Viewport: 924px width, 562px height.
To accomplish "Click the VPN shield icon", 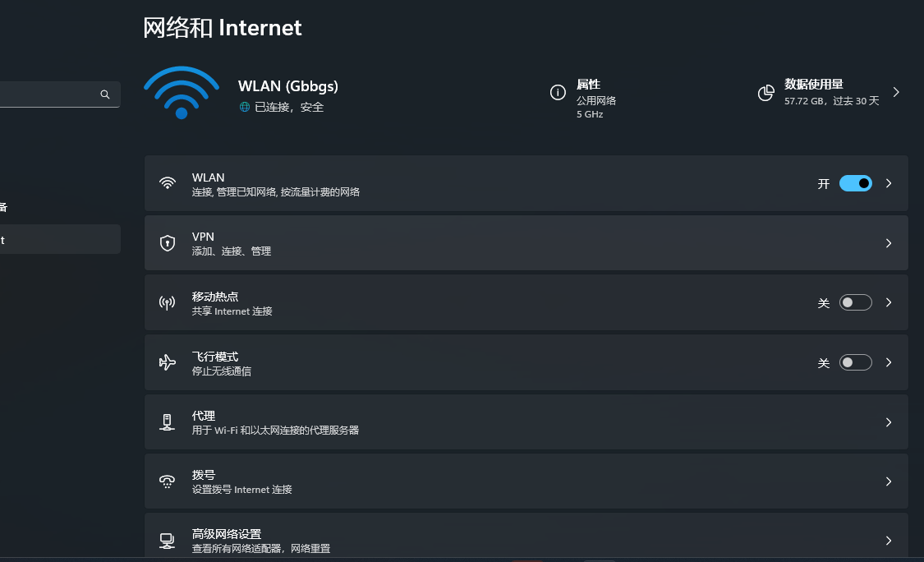I will 168,243.
